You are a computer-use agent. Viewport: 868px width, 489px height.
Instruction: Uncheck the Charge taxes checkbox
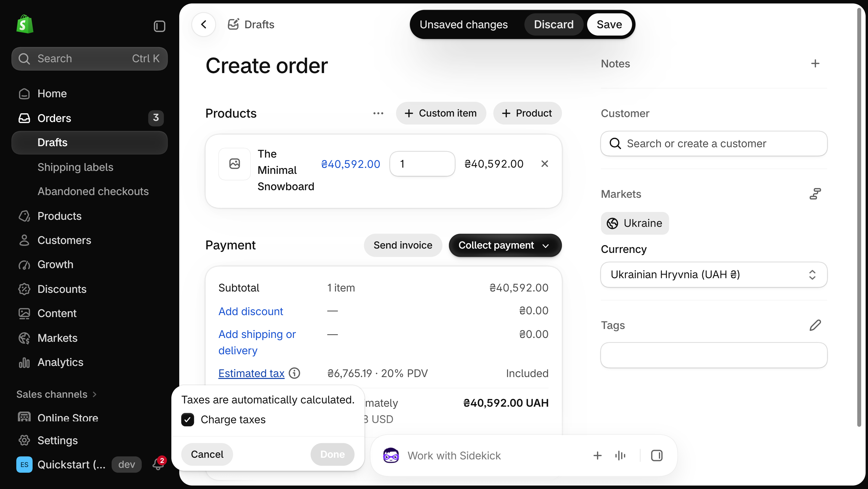[187, 419]
